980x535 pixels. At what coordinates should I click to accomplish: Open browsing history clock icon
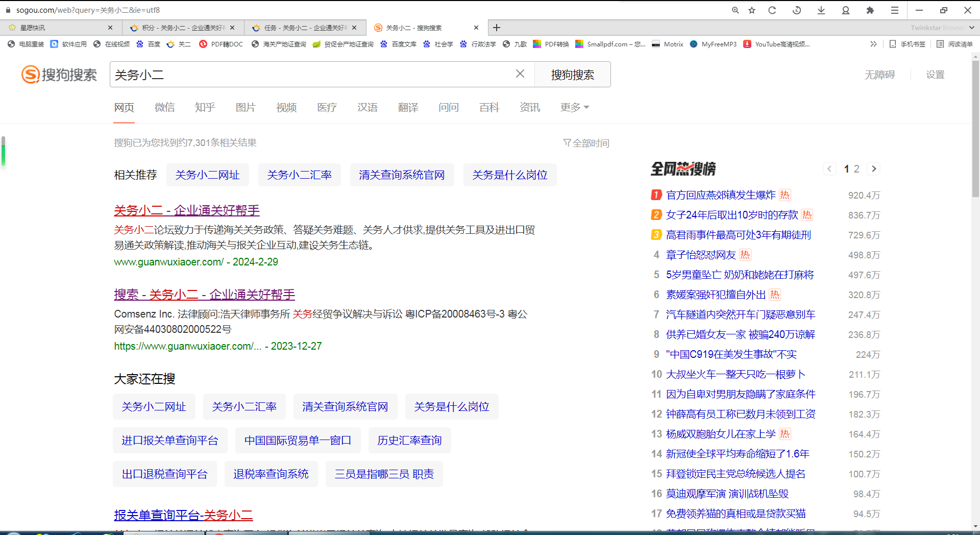click(797, 10)
